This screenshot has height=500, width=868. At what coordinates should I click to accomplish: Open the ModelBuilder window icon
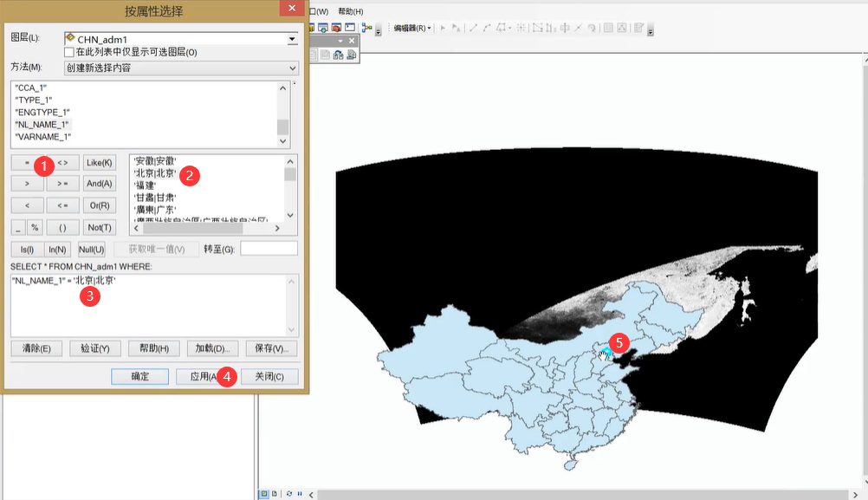click(x=366, y=28)
